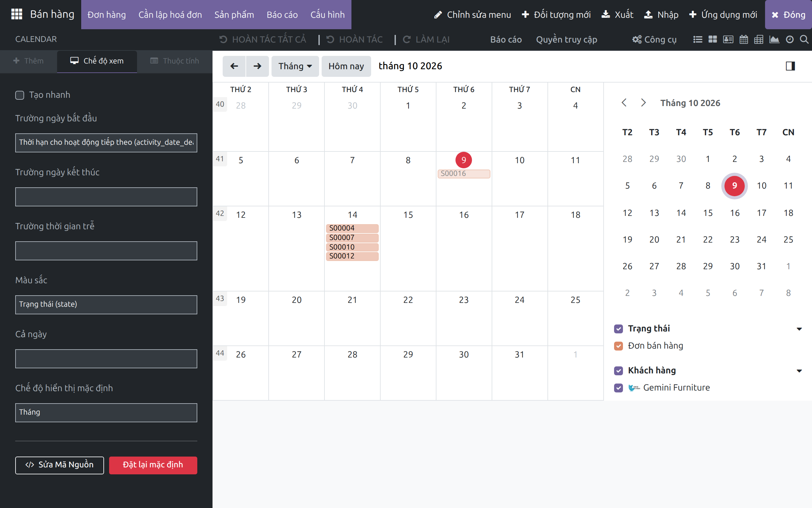812x508 pixels.
Task: Select day 22 in the mini calendar
Action: [x=708, y=239]
